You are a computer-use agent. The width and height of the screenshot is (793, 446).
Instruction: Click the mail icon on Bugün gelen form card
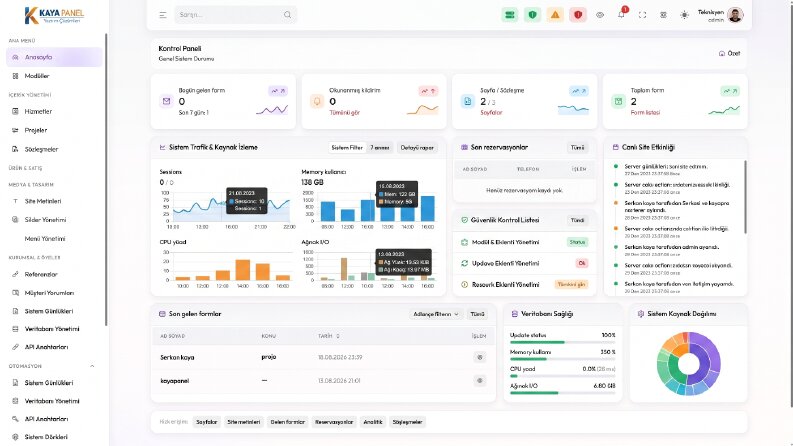click(166, 101)
